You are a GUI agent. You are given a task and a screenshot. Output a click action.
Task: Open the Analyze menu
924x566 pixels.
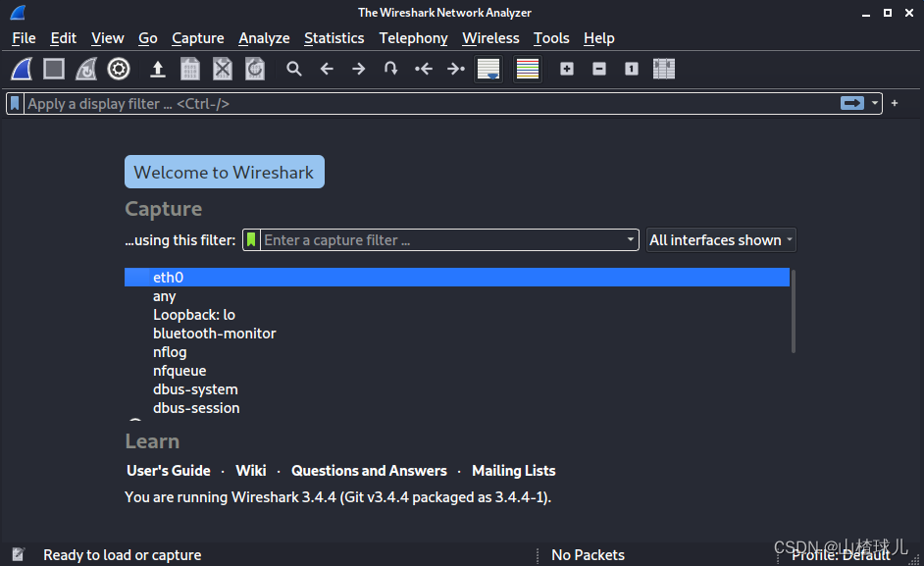264,38
